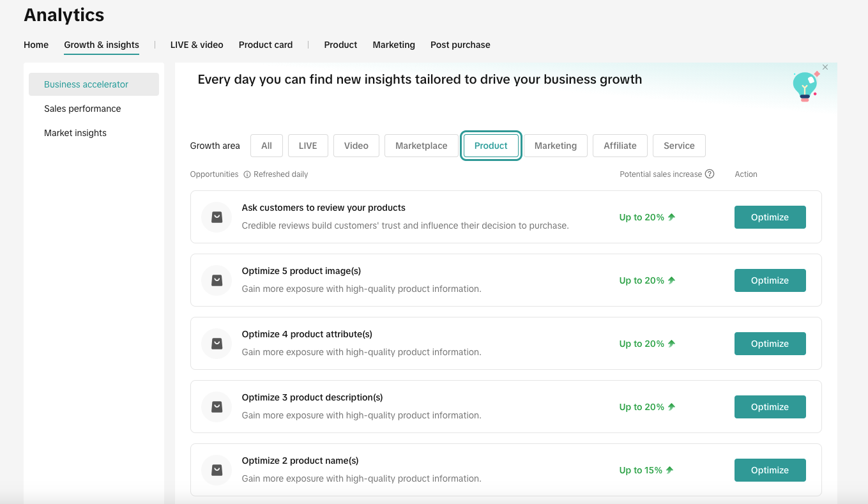
Task: Close the insights banner
Action: pyautogui.click(x=825, y=67)
